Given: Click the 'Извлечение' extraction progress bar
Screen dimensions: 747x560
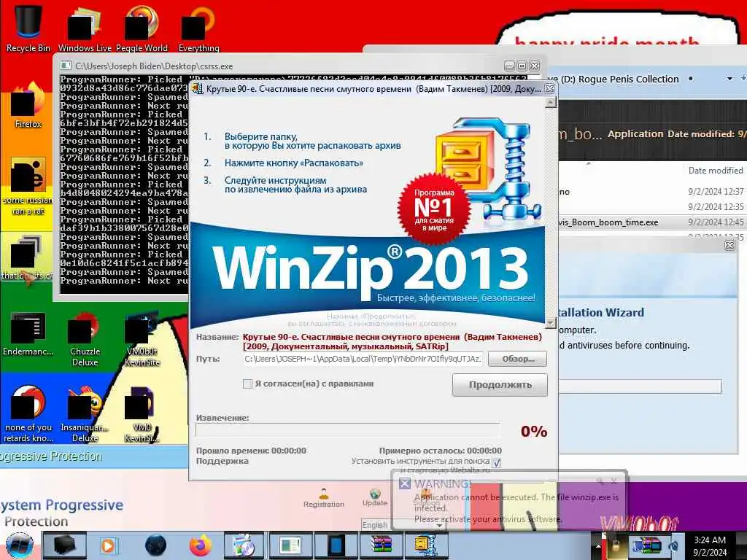Looking at the screenshot, I should click(x=348, y=430).
